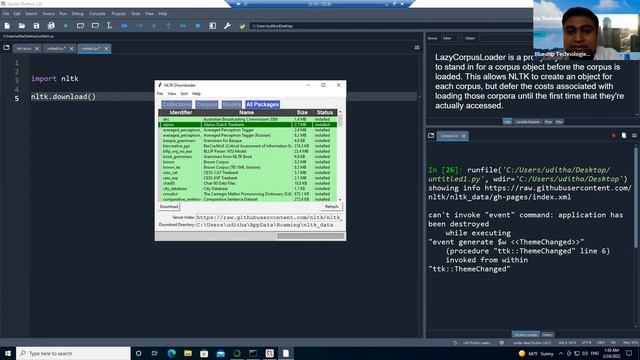This screenshot has height=360, width=640.
Task: Step out of function debug icon
Action: point(169,26)
